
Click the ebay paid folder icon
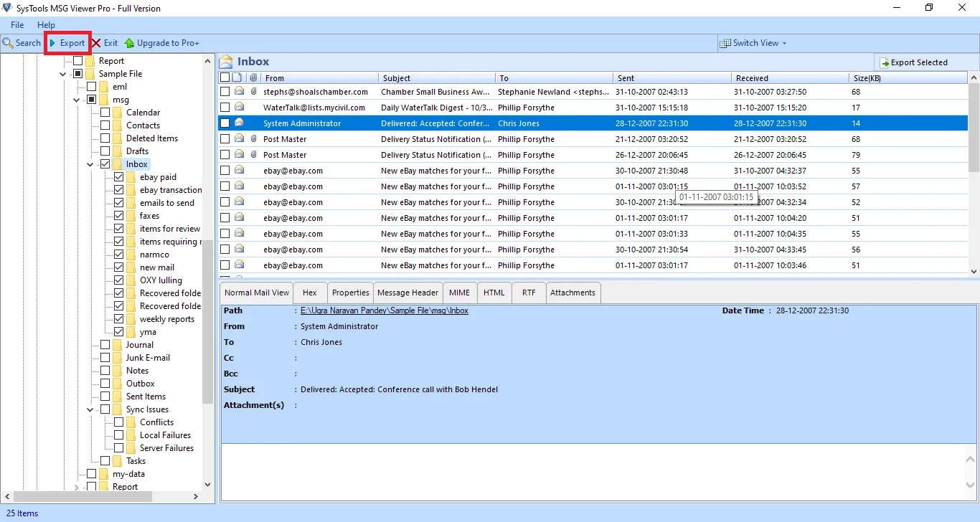131,177
